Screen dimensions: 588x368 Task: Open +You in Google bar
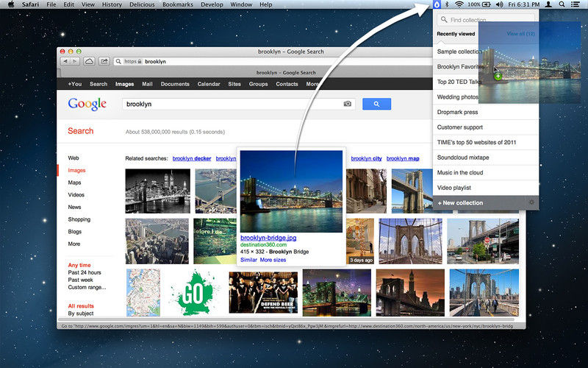(75, 84)
